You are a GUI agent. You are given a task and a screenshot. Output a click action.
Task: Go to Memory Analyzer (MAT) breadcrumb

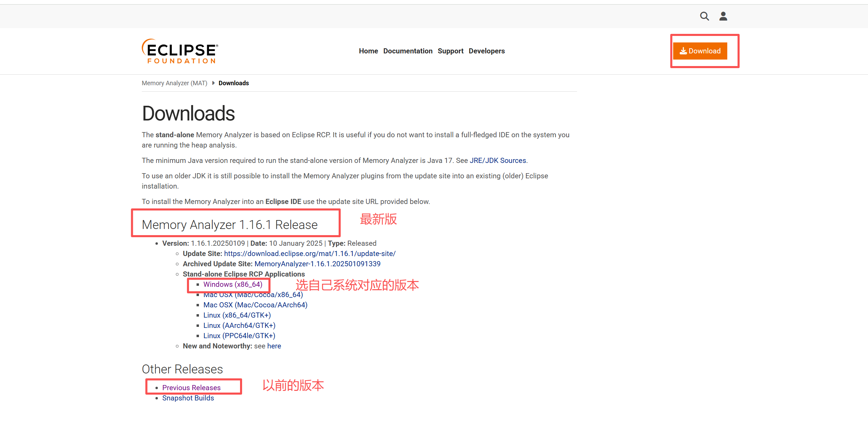(174, 83)
